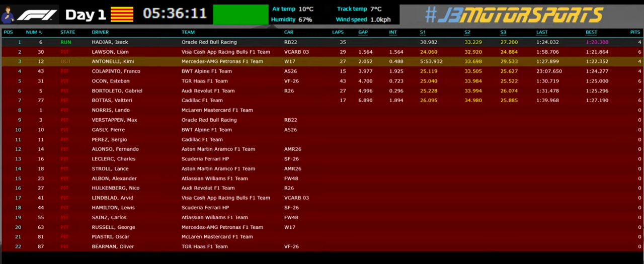Click the session clock 05:36:11
The height and width of the screenshot is (264, 644).
[x=175, y=14]
